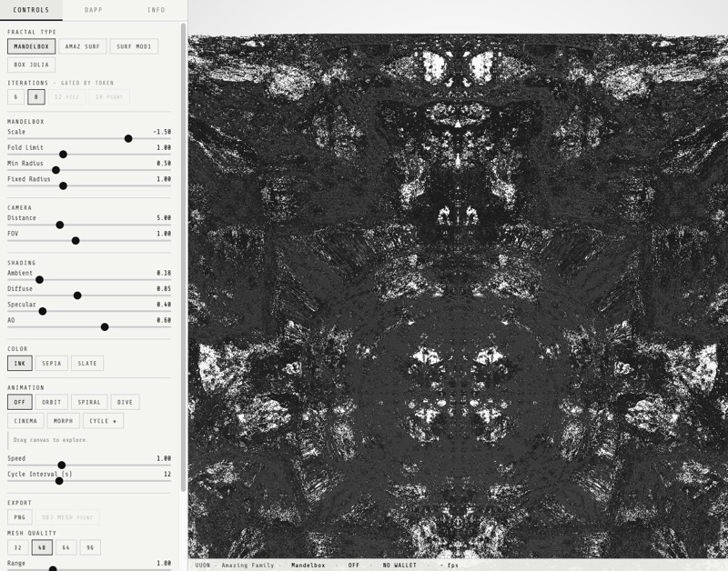Viewport: 728px width, 571px height.
Task: Switch to the CONTROLS tab
Action: [31, 10]
